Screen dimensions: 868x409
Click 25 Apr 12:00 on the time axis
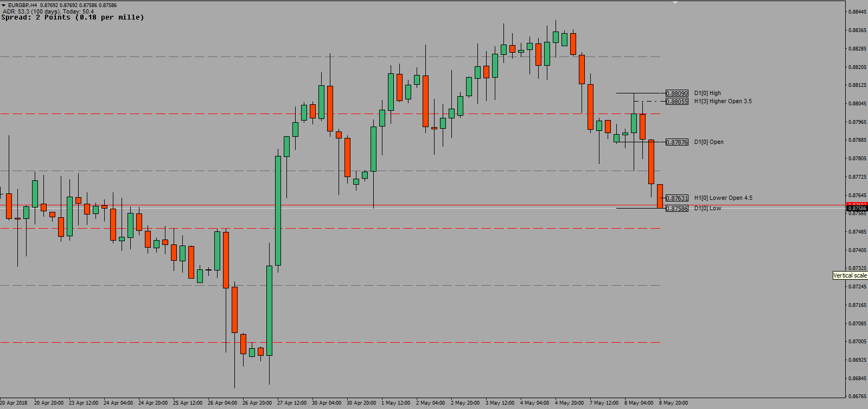pyautogui.click(x=188, y=403)
